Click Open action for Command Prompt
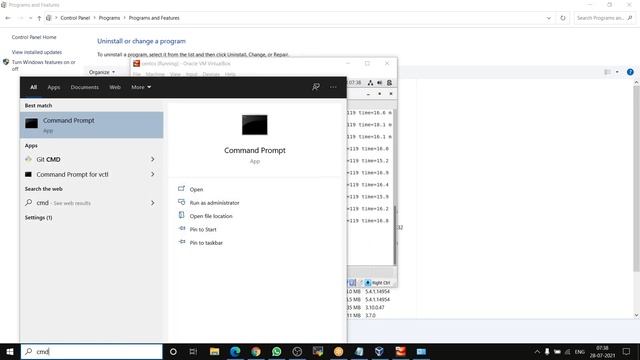The image size is (640, 360). coord(196,189)
